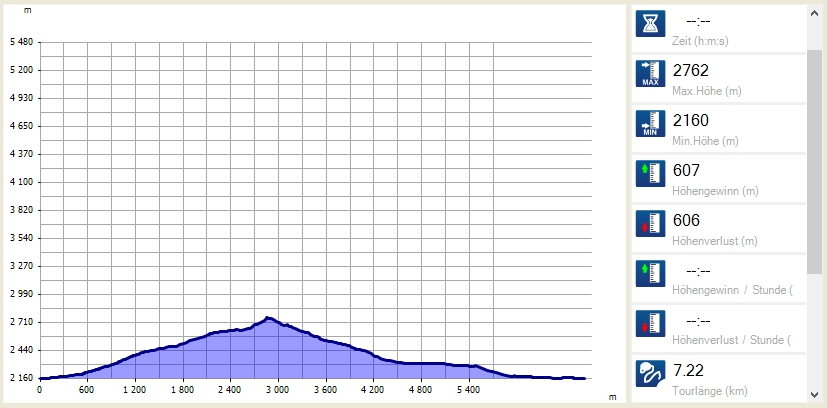This screenshot has width=827, height=408.
Task: Click the 2 440 y-axis label
Action: pyautogui.click(x=22, y=350)
